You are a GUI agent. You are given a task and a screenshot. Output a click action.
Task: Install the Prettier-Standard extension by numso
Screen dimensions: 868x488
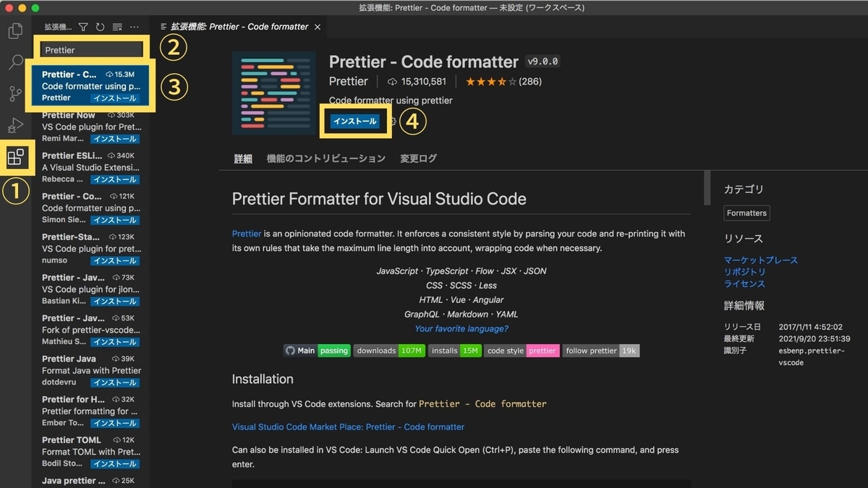point(114,260)
